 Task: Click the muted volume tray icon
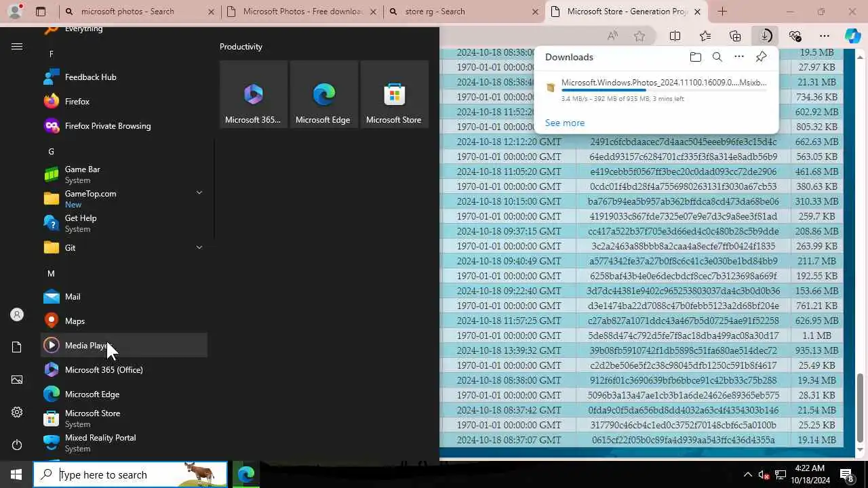[x=764, y=474]
